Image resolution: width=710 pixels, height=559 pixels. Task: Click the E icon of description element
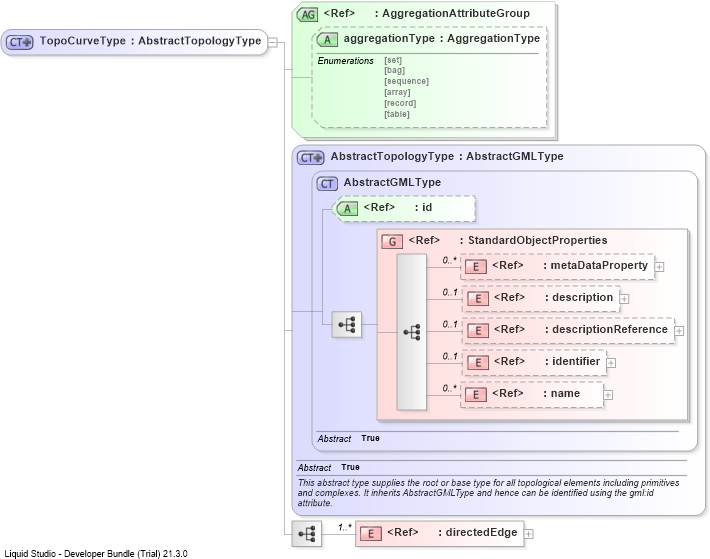click(478, 299)
